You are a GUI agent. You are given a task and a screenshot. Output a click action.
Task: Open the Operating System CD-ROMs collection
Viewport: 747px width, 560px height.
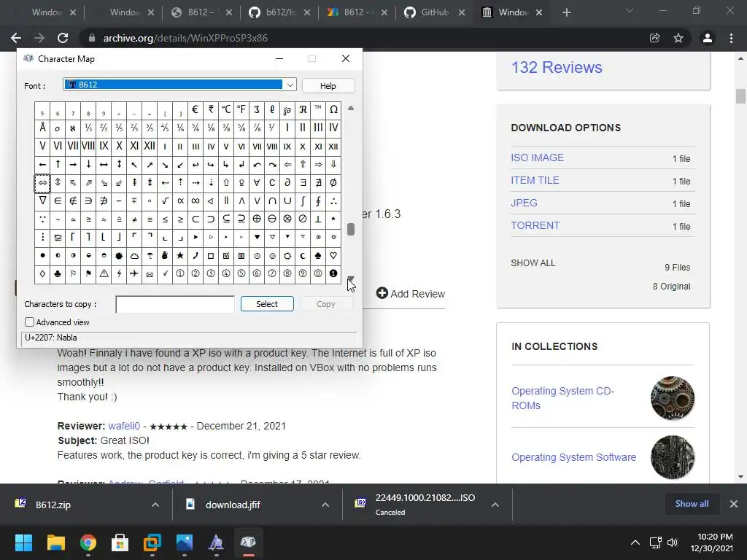[562, 398]
